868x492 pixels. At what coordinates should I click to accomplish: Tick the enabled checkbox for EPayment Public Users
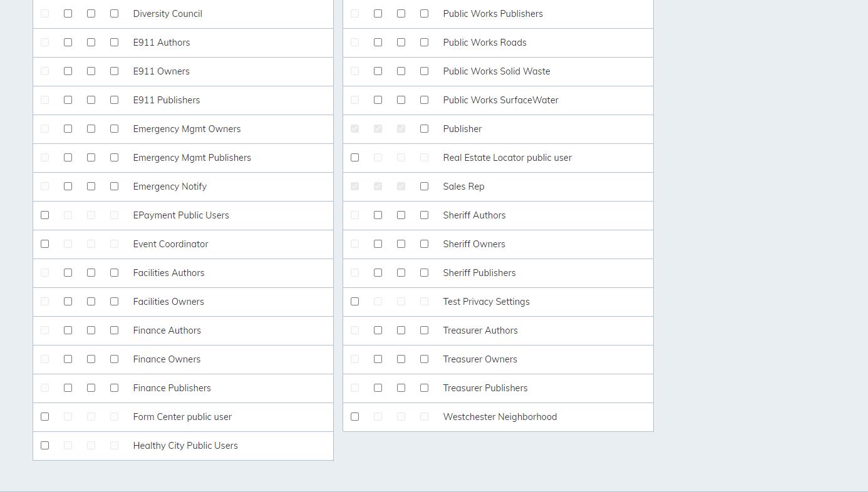(x=44, y=215)
